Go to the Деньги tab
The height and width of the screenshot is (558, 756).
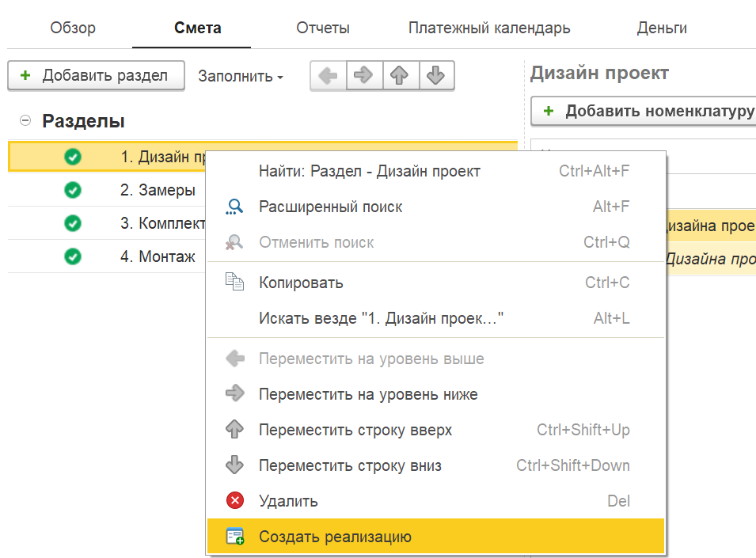click(x=662, y=28)
